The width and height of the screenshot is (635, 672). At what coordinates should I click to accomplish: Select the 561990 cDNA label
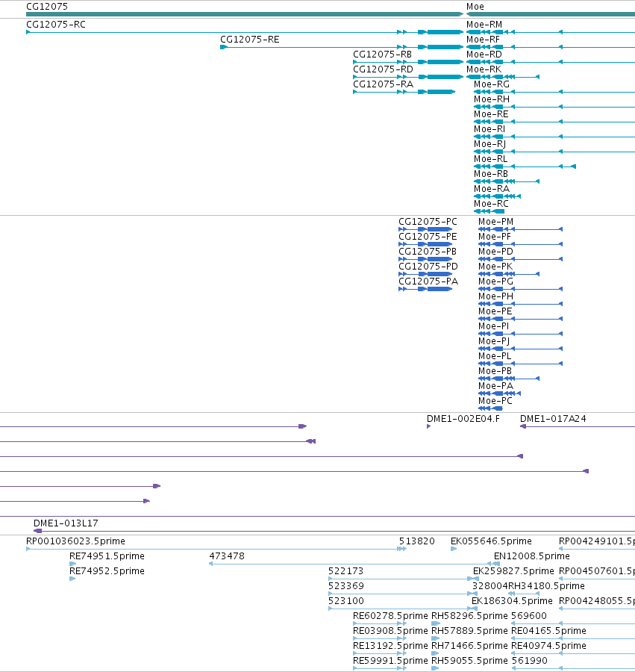[529, 661]
